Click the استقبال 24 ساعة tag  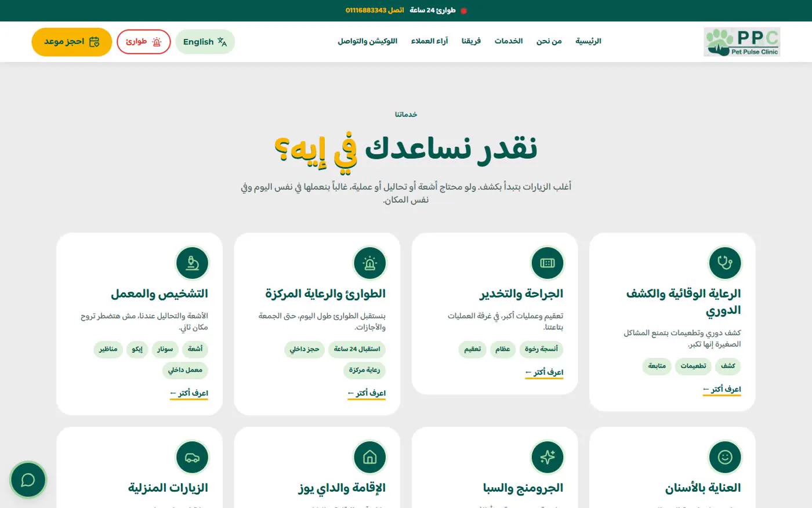coord(357,349)
